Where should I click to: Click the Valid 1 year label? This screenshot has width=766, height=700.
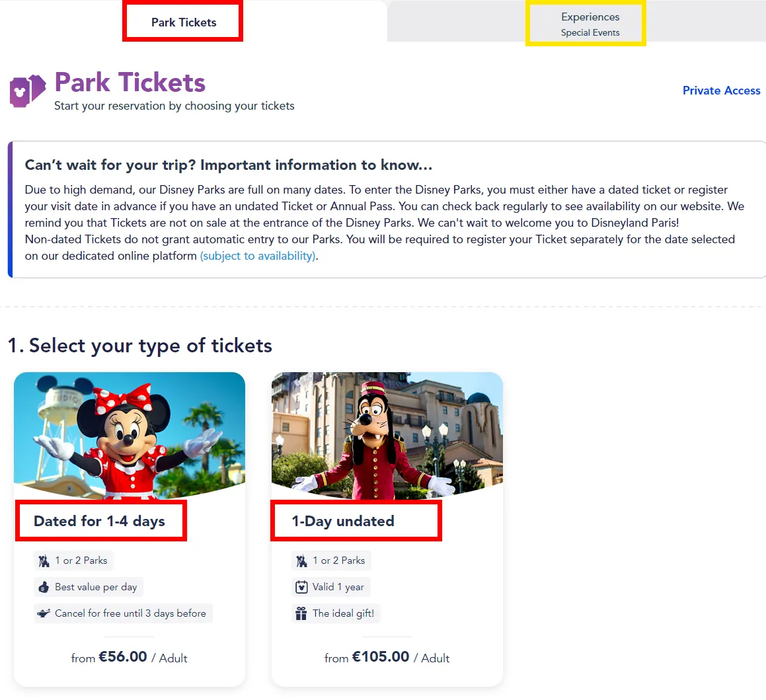coord(338,587)
